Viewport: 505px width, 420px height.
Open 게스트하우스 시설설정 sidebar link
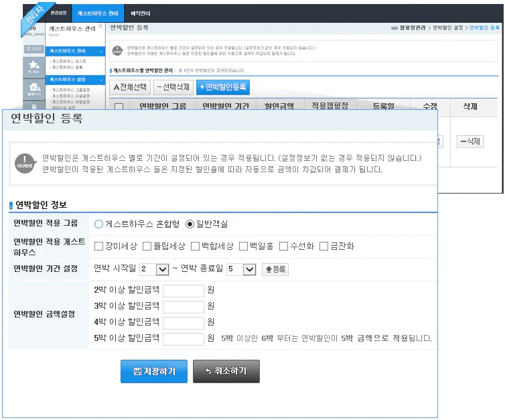[70, 96]
